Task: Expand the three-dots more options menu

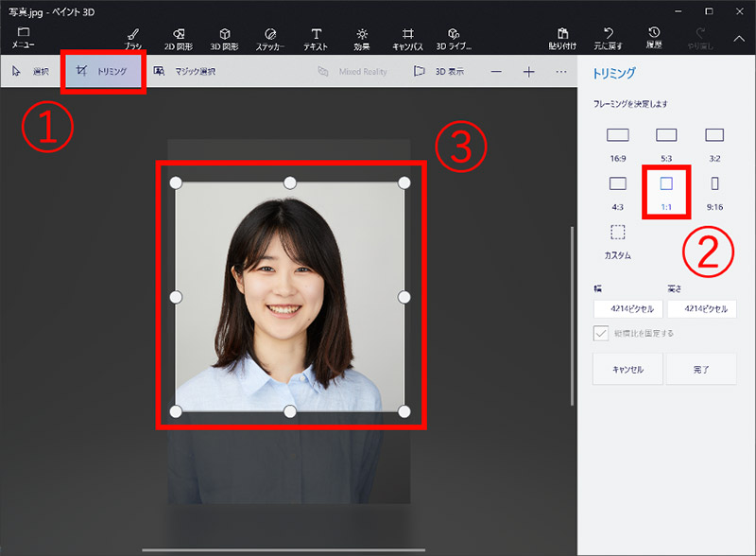Action: pos(561,72)
